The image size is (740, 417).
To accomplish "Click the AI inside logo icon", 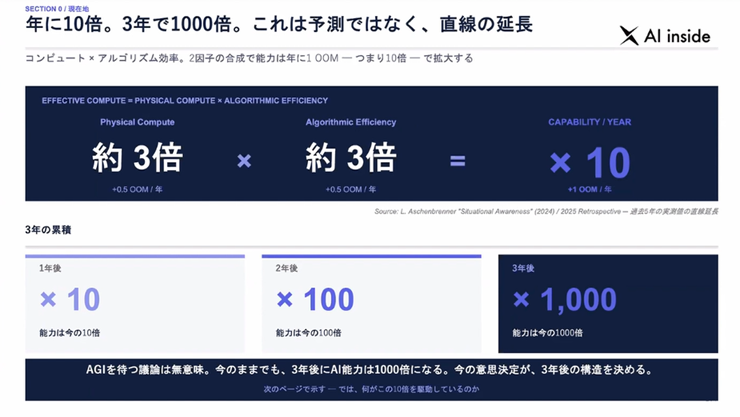I will pos(629,36).
